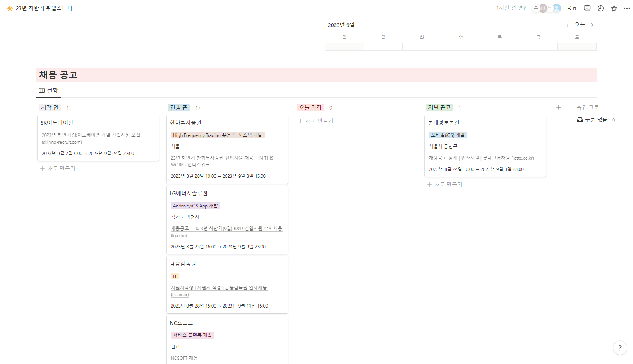
Task: Open the comments panel icon
Action: point(587,8)
